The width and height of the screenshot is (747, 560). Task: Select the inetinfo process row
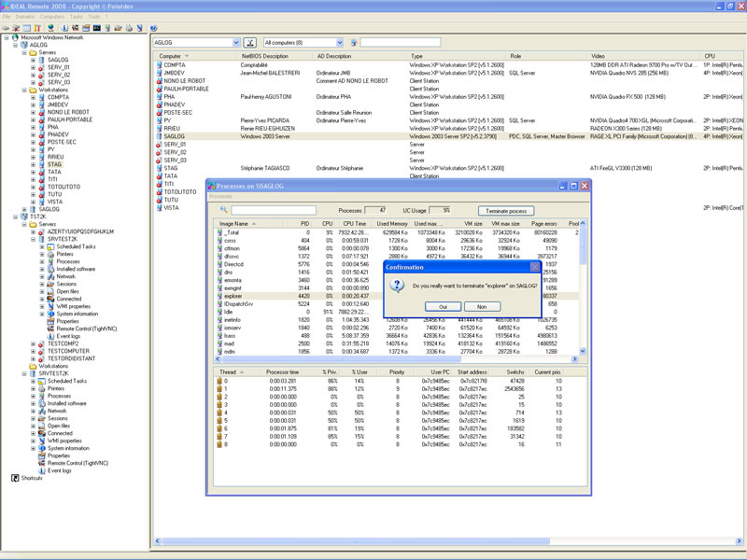pyautogui.click(x=396, y=319)
